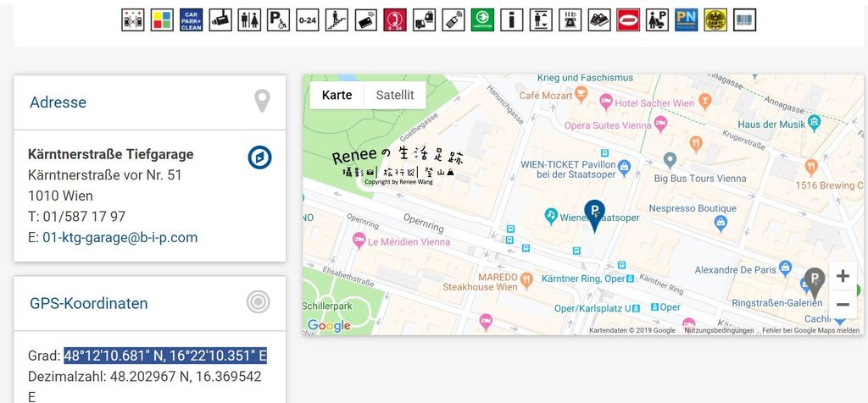This screenshot has width=868, height=403.
Task: Open the 01-ktg-garage@b-i-p.com email link
Action: click(x=120, y=237)
